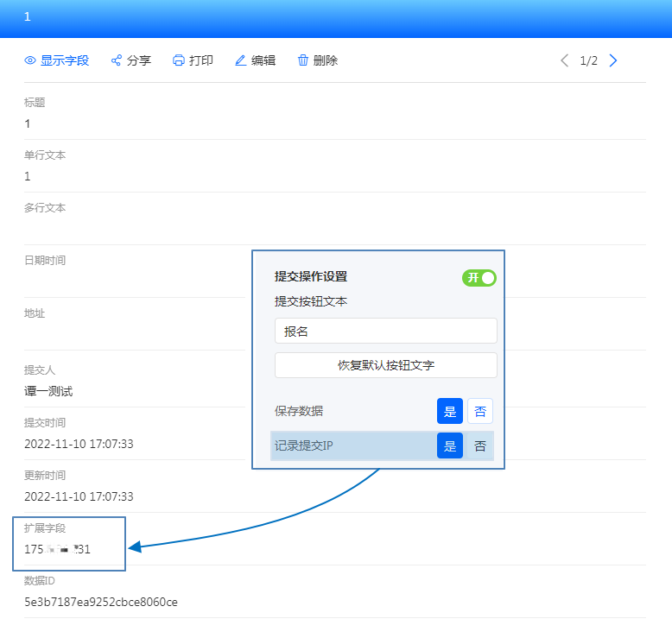Click the 1/2 record page indicator
The height and width of the screenshot is (638, 672).
[x=589, y=60]
